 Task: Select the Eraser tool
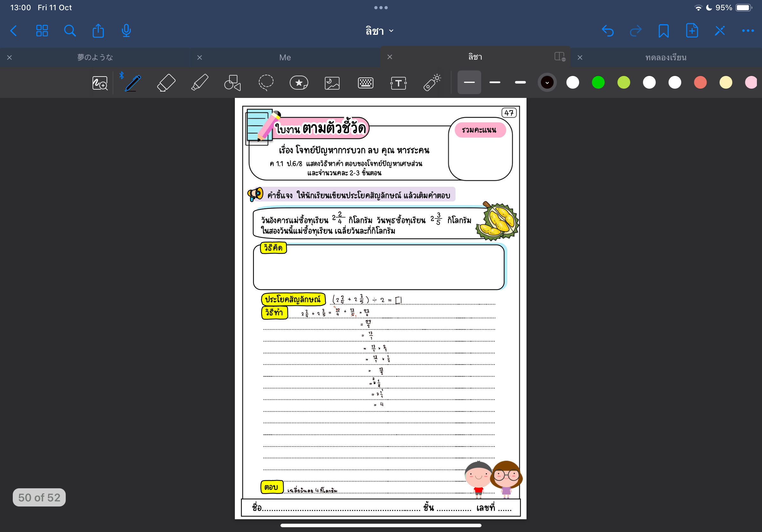tap(166, 83)
